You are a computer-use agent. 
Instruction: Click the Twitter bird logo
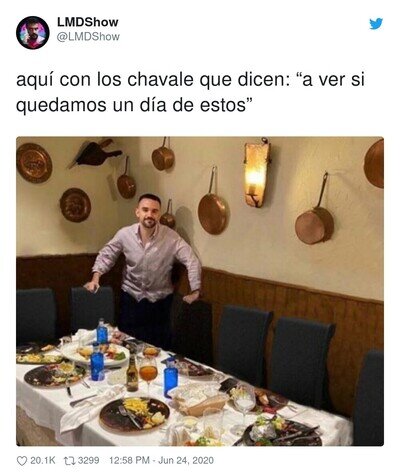tap(376, 24)
